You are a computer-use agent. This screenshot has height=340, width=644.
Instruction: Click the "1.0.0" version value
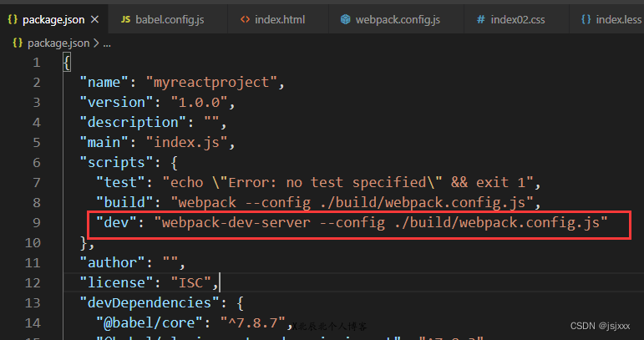[x=199, y=102]
